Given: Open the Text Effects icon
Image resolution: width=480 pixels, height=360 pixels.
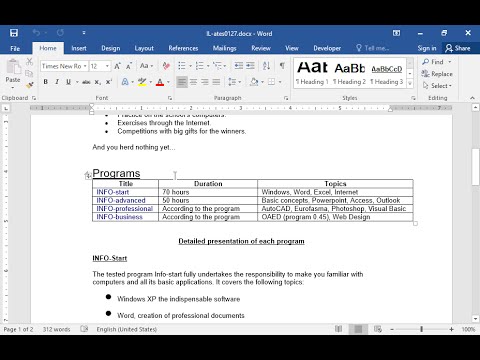Looking at the screenshot, I should (125, 82).
